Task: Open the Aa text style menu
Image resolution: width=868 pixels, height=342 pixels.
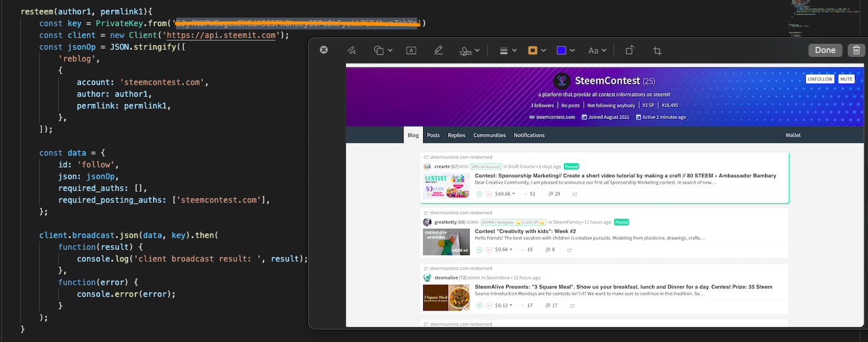Action: pyautogui.click(x=597, y=50)
